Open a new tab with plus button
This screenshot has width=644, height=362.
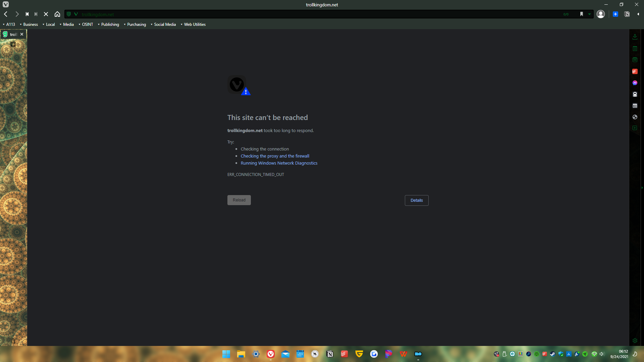(x=13, y=44)
